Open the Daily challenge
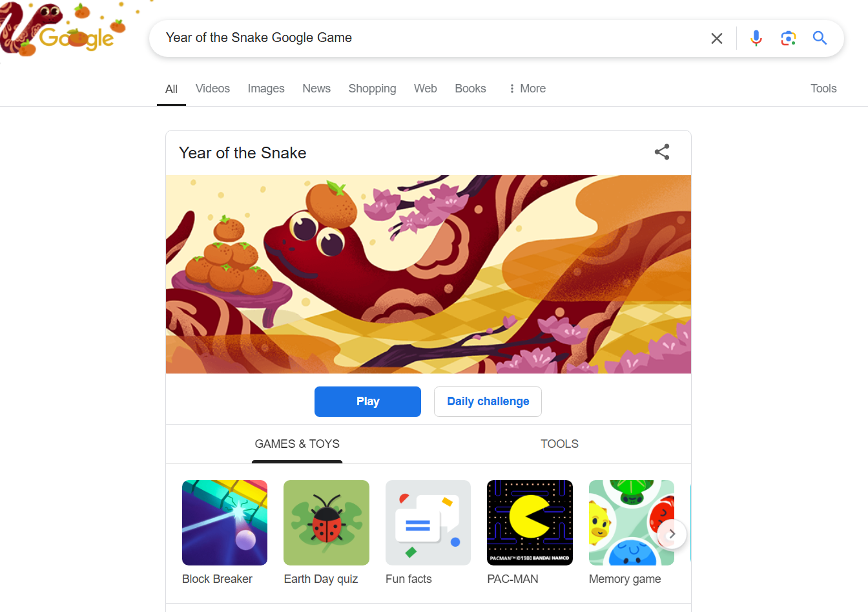Screen dimensions: 868x612 488,401
